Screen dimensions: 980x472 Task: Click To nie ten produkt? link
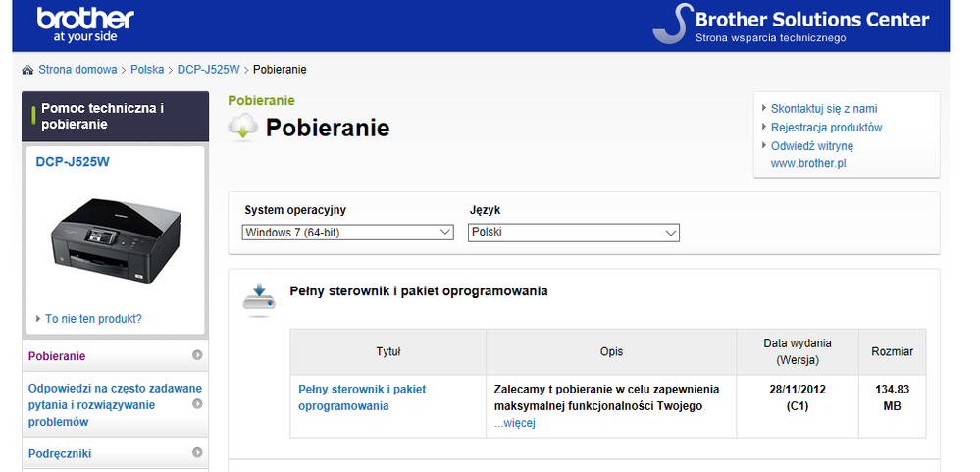point(94,319)
